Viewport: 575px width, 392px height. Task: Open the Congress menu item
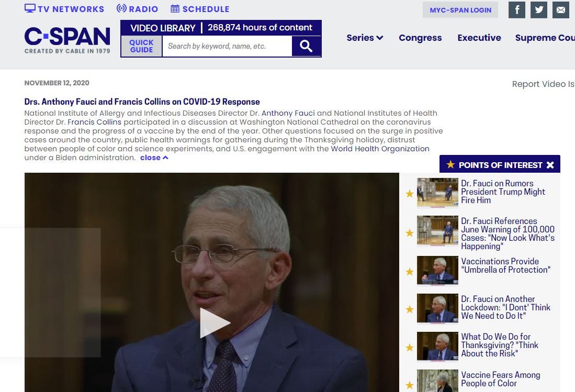point(420,38)
